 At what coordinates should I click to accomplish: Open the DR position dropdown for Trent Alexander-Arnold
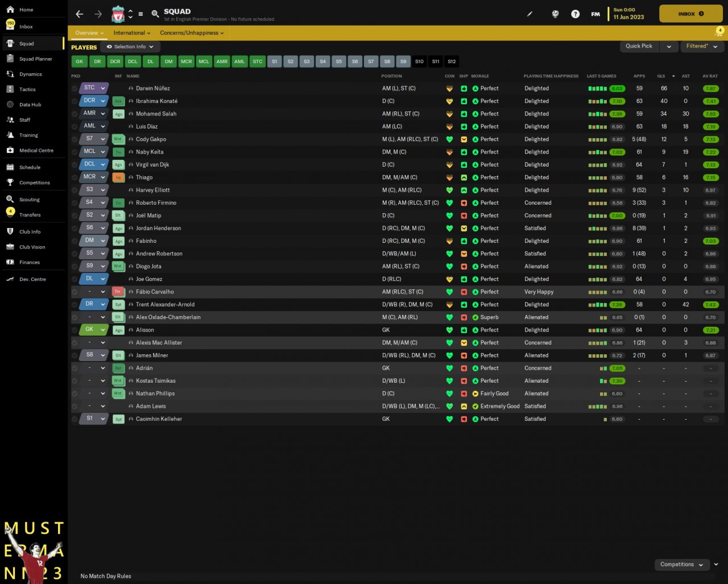tap(103, 304)
